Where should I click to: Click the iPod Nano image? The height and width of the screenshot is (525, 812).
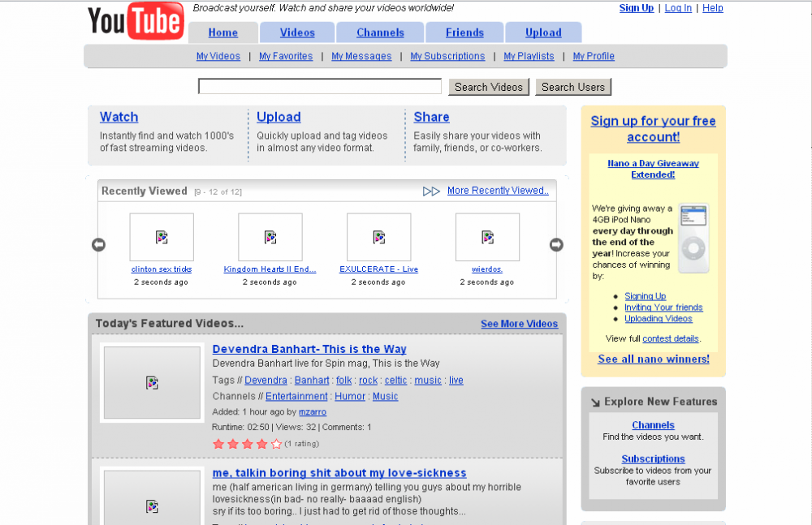693,239
